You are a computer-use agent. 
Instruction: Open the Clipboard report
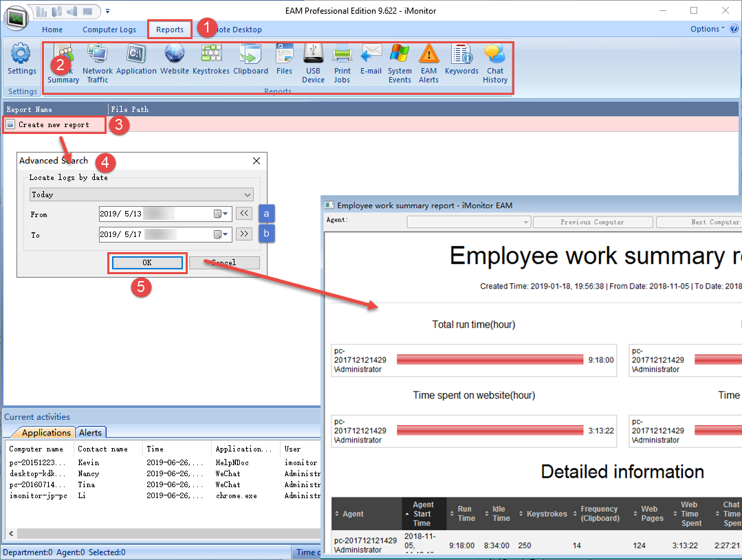click(x=250, y=60)
